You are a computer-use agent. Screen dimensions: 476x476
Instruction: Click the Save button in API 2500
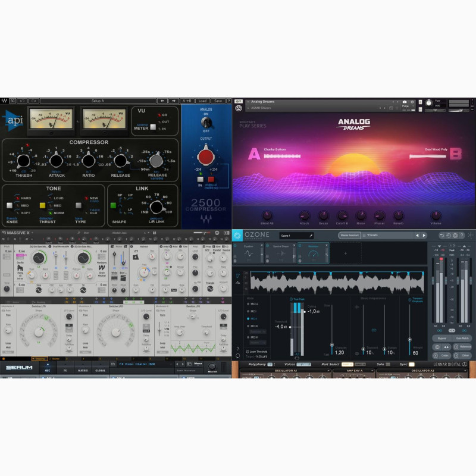coord(218,101)
